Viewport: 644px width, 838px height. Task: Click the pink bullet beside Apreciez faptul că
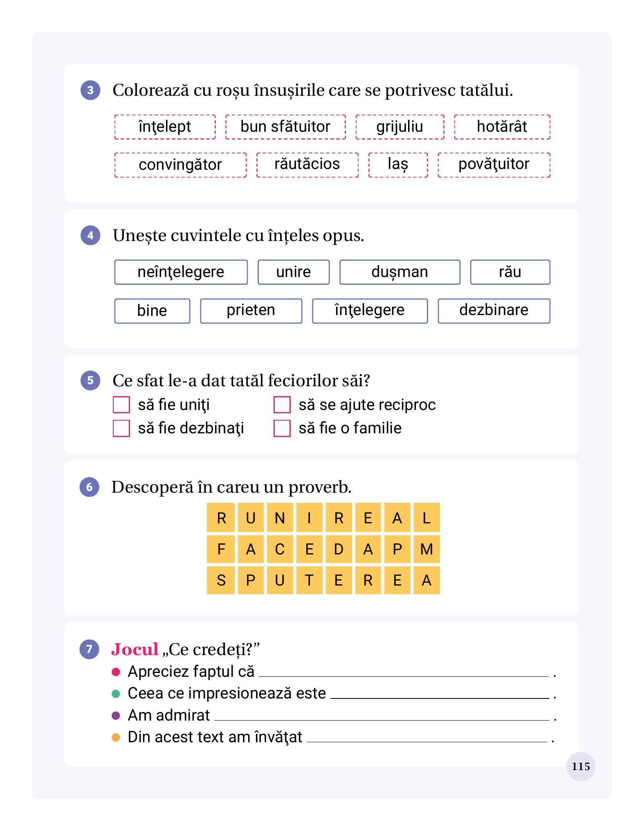point(116,672)
